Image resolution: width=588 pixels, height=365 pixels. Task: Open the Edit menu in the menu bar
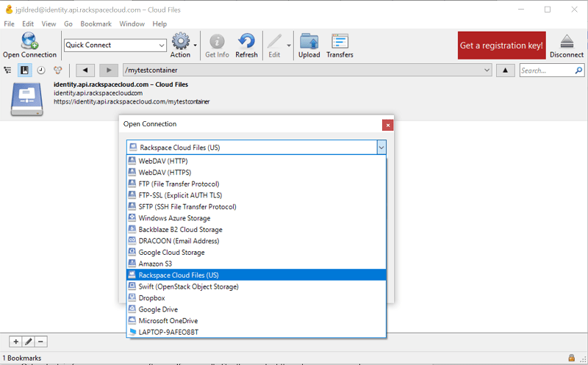pyautogui.click(x=28, y=24)
